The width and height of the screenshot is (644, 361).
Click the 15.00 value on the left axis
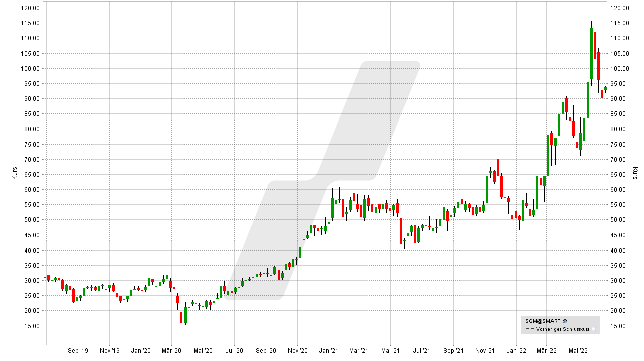click(x=32, y=326)
